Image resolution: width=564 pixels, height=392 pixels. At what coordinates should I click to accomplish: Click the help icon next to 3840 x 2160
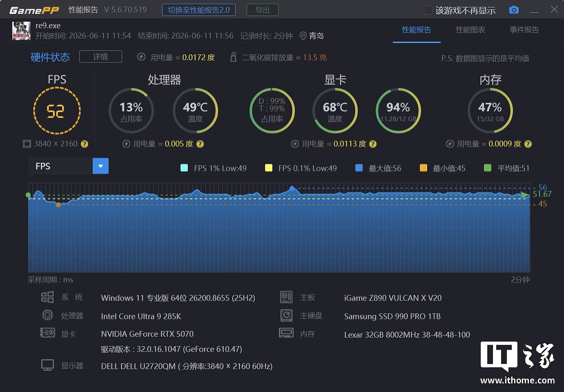(x=85, y=144)
